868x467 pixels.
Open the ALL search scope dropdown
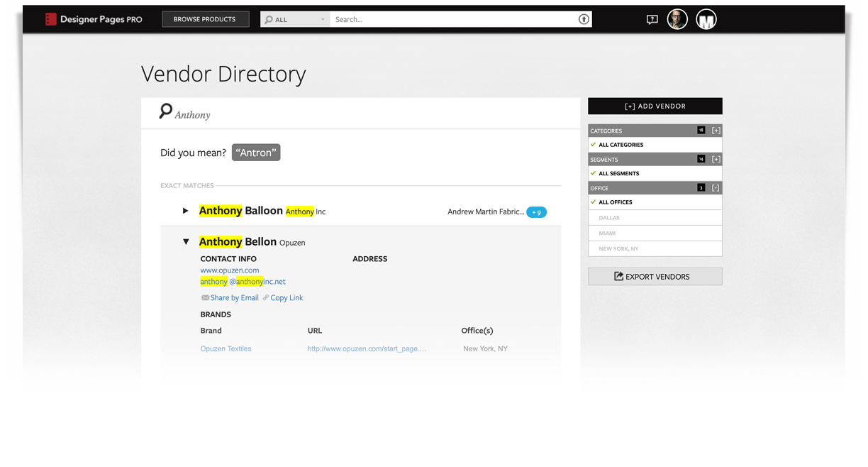pyautogui.click(x=295, y=19)
